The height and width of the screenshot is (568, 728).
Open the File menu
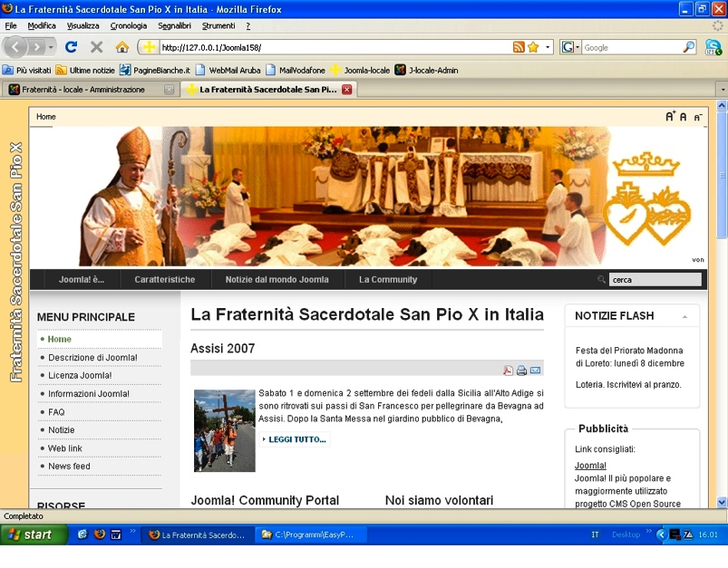11,25
